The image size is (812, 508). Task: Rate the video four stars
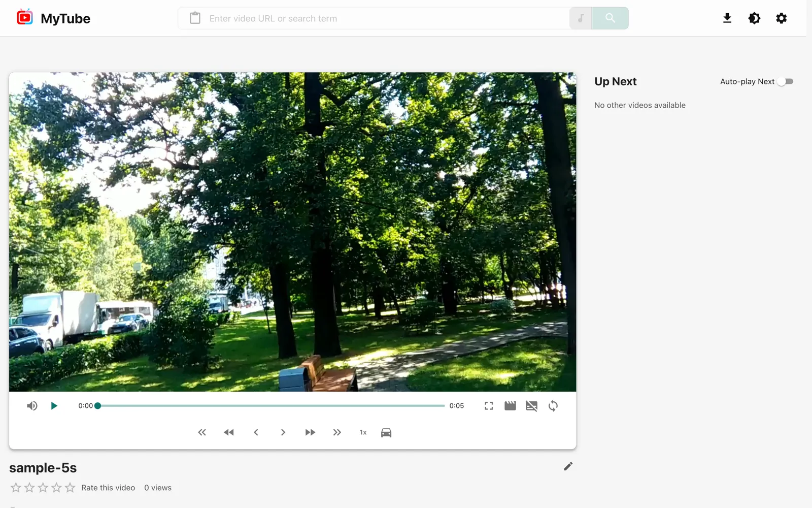point(56,488)
